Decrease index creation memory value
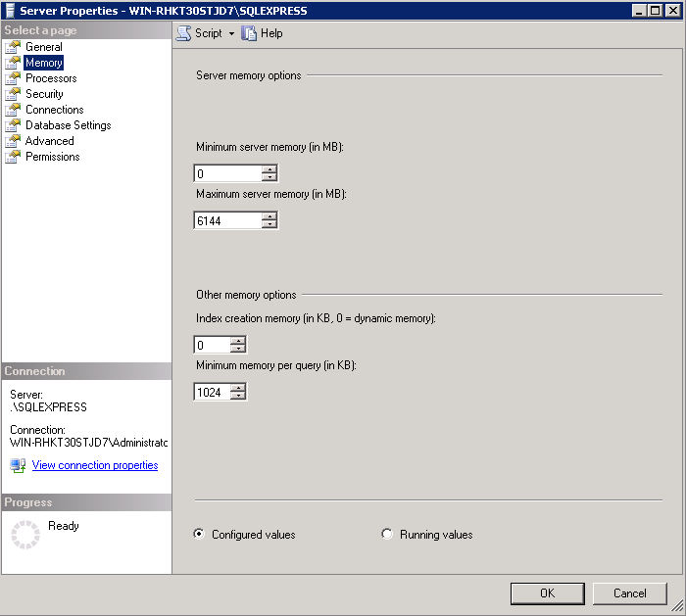 (238, 349)
